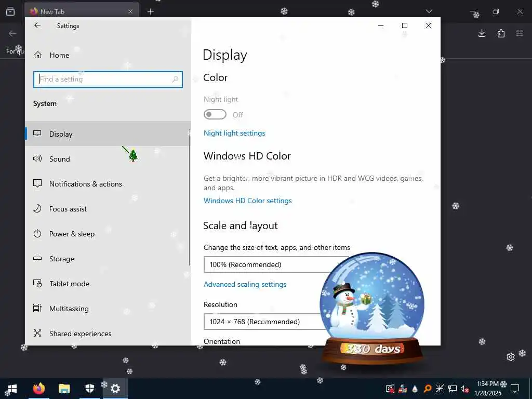Click the muted volume tray icon
This screenshot has height=399, width=532.
(464, 389)
